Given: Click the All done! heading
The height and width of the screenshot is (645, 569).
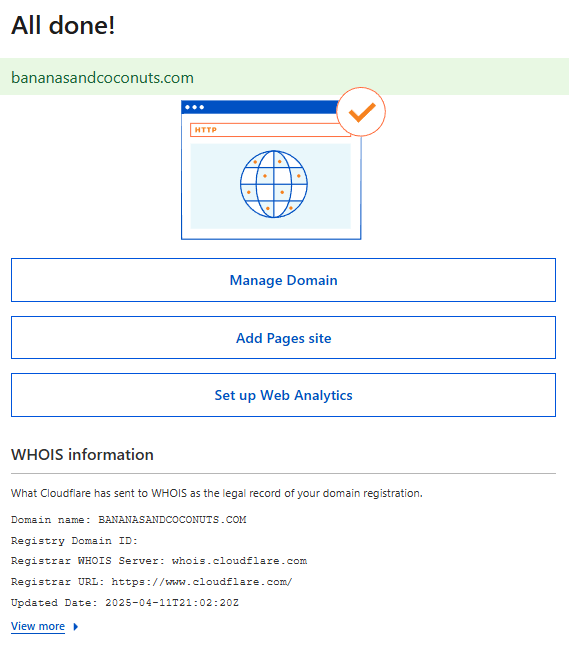Looking at the screenshot, I should coord(63,25).
